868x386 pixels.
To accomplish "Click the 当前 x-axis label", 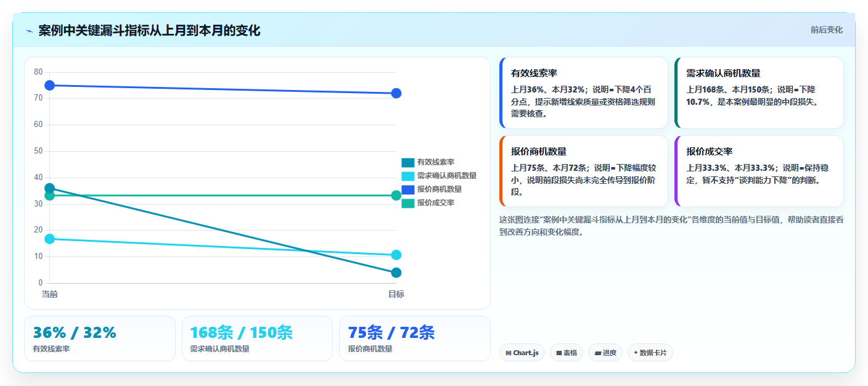I will (50, 294).
